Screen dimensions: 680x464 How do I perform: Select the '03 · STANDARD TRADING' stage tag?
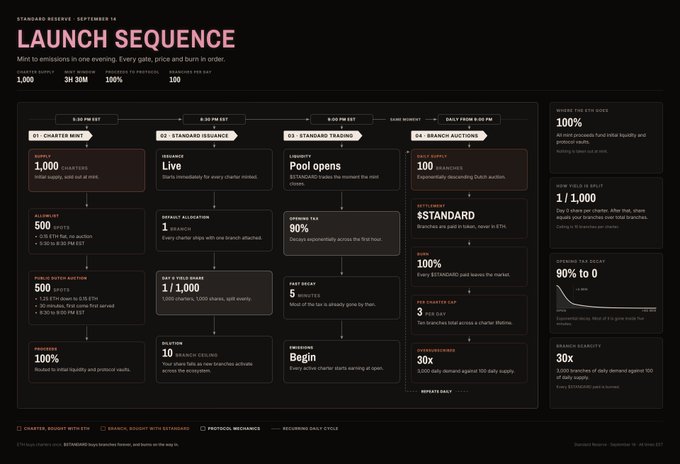click(323, 136)
